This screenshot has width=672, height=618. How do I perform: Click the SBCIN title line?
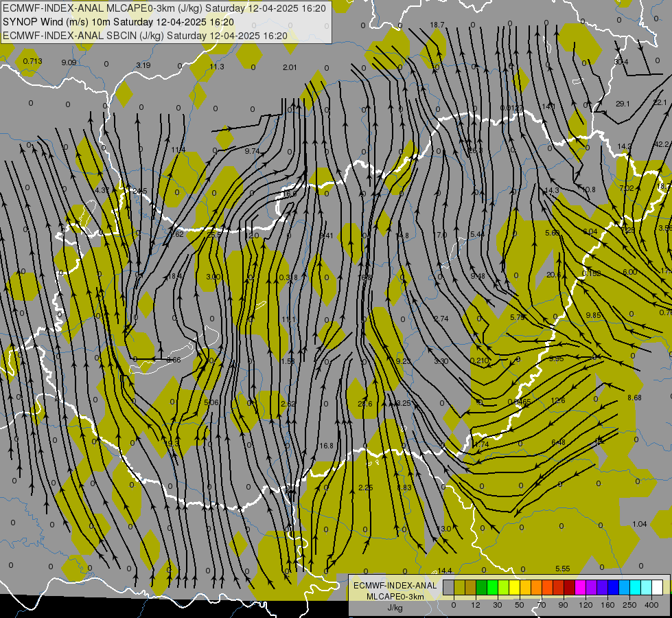(145, 36)
